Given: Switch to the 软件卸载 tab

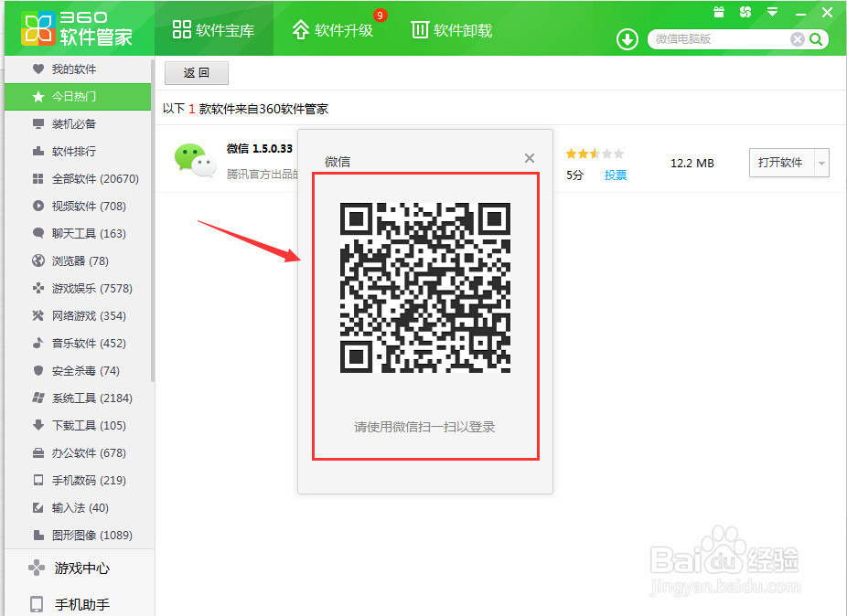Looking at the screenshot, I should [452, 29].
